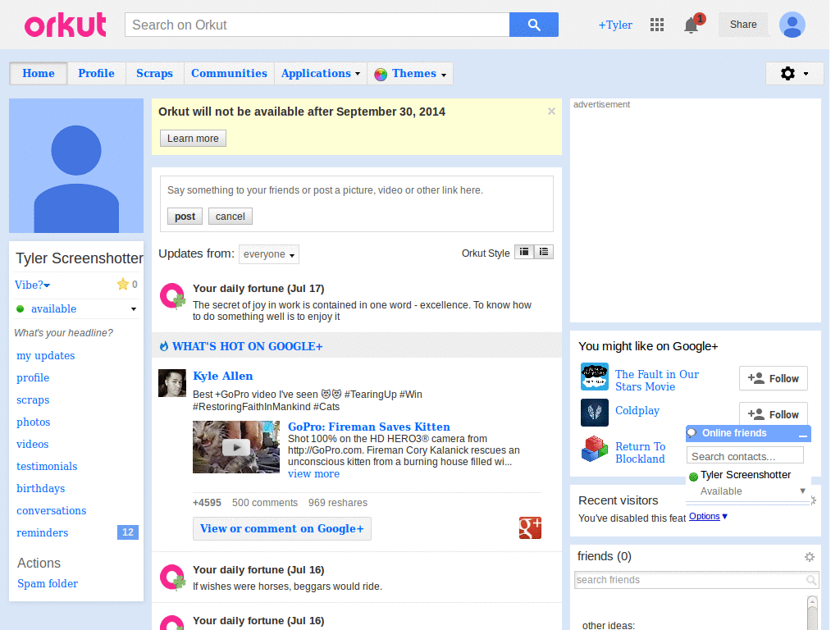Open the Communities tab
The width and height of the screenshot is (840, 630).
coord(229,73)
